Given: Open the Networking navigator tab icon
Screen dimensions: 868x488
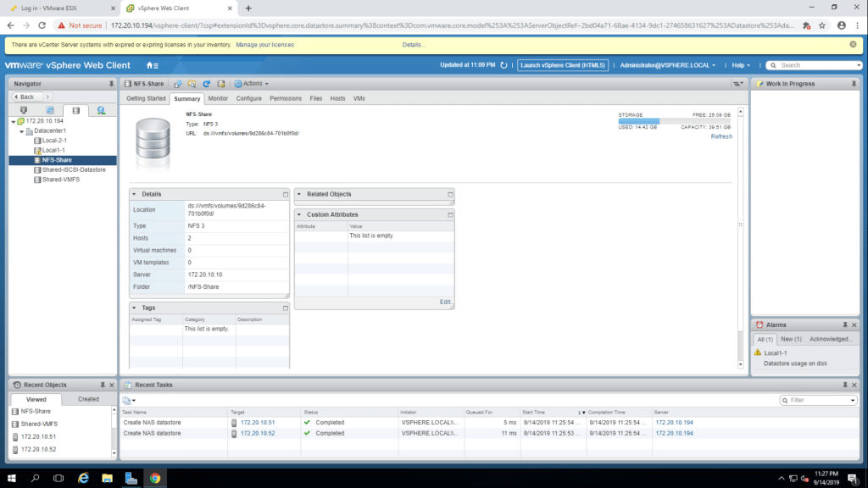Looking at the screenshot, I should tap(101, 110).
